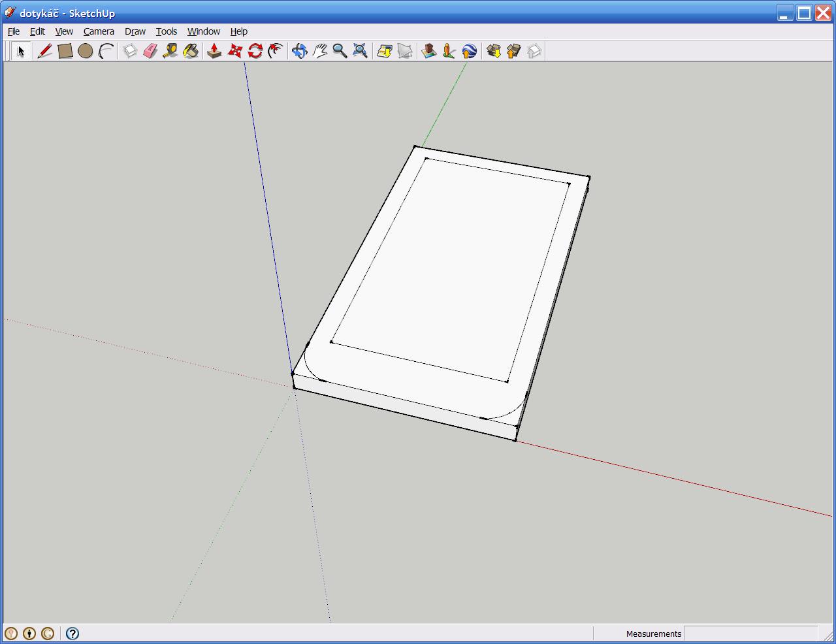Activate the Push/Pull tool
Screen dimensions: 836x644
214,51
